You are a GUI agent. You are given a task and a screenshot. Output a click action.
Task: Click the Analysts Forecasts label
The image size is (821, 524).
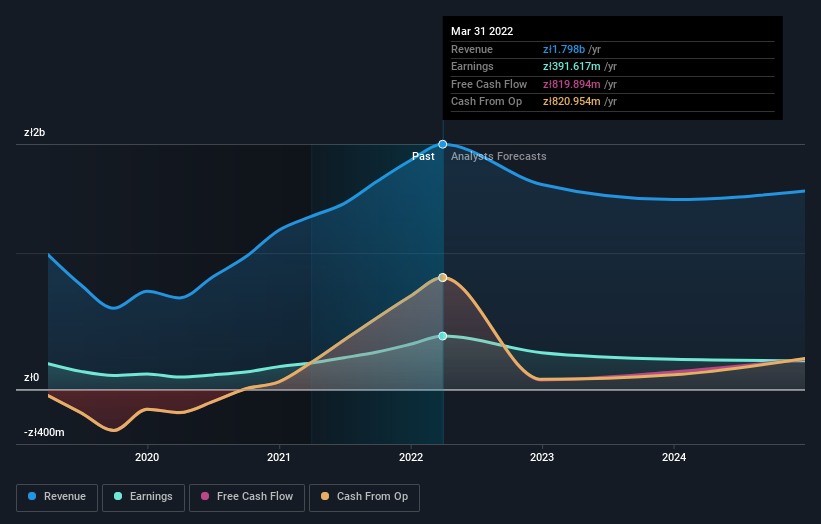point(498,157)
